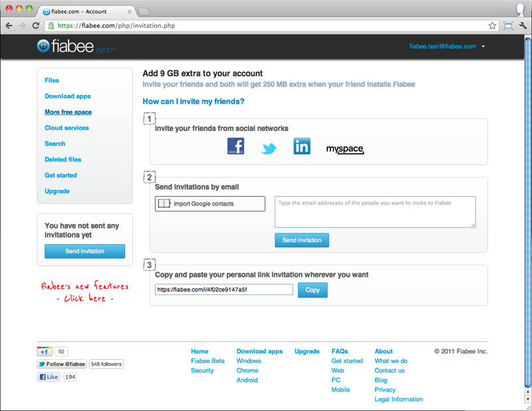Screen dimensions: 532x411
Task: Open the What we do footer link
Action: pyautogui.click(x=391, y=360)
